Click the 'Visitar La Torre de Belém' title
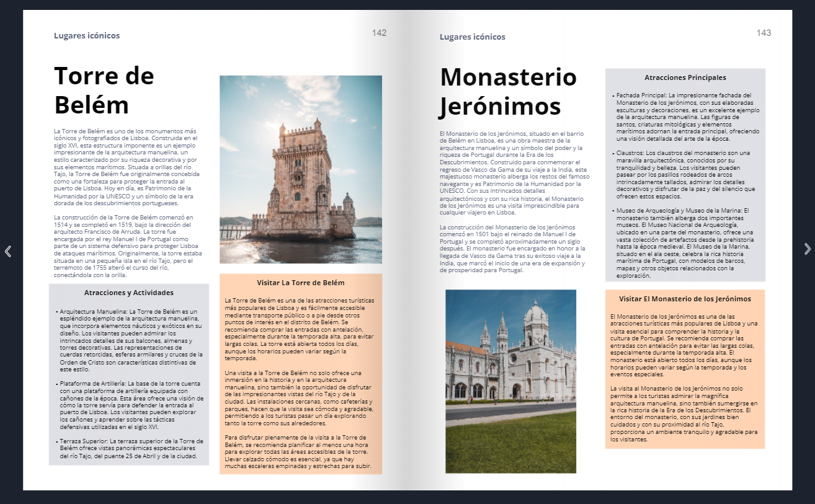The height and width of the screenshot is (504, 815). click(301, 283)
